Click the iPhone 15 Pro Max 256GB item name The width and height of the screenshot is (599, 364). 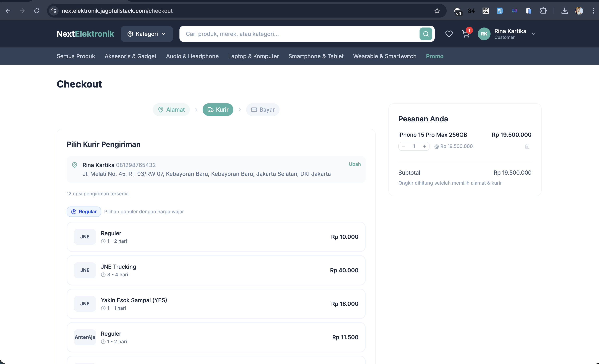pyautogui.click(x=433, y=135)
